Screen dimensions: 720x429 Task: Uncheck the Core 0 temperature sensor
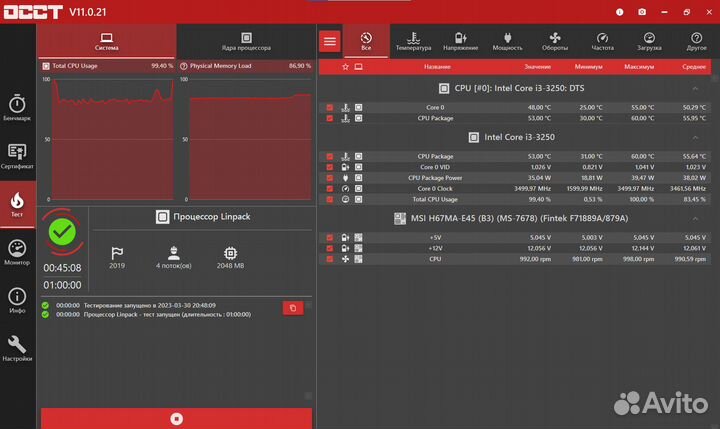329,107
